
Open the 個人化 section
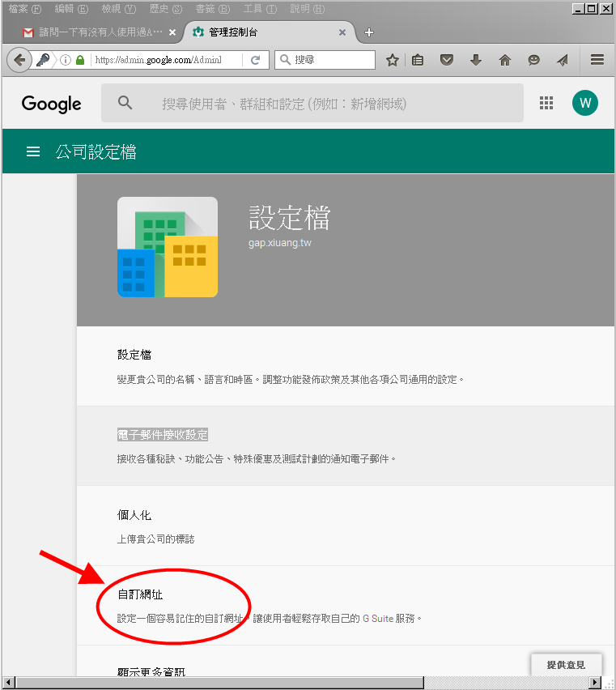pyautogui.click(x=345, y=526)
